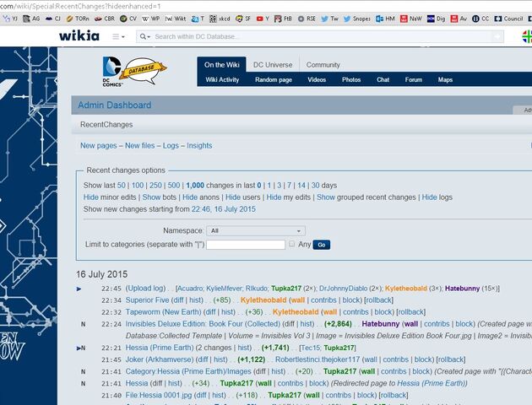Open the Wikia hamburger menu dropdown
532x405 pixels.
pos(118,36)
